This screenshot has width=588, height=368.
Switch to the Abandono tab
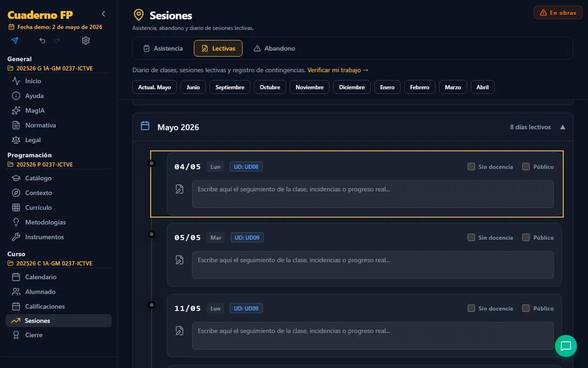(274, 48)
